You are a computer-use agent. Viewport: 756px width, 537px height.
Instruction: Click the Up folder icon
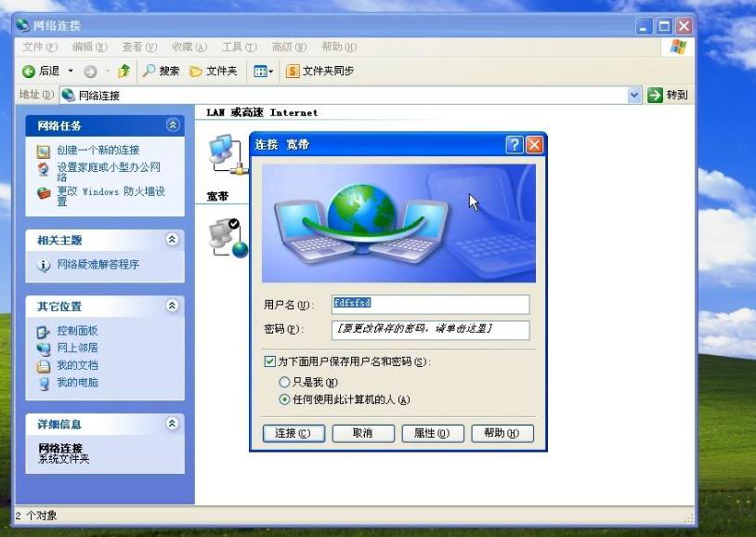124,71
